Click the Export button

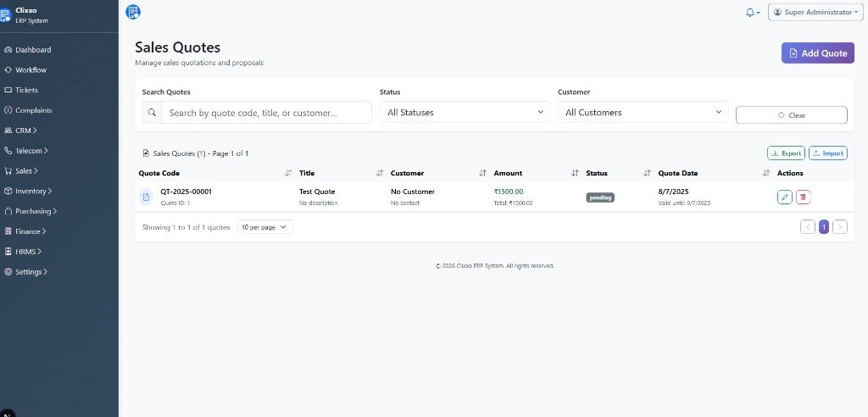pyautogui.click(x=786, y=153)
